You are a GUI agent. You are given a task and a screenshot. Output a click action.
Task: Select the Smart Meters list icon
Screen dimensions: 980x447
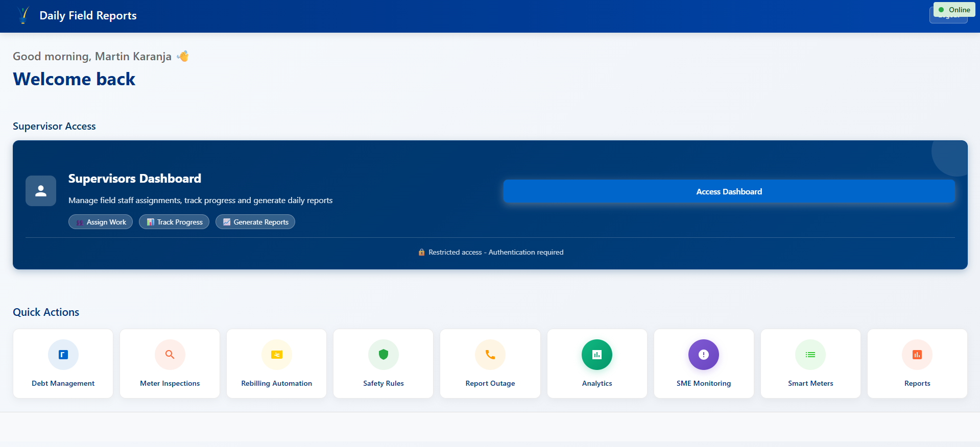click(x=810, y=355)
